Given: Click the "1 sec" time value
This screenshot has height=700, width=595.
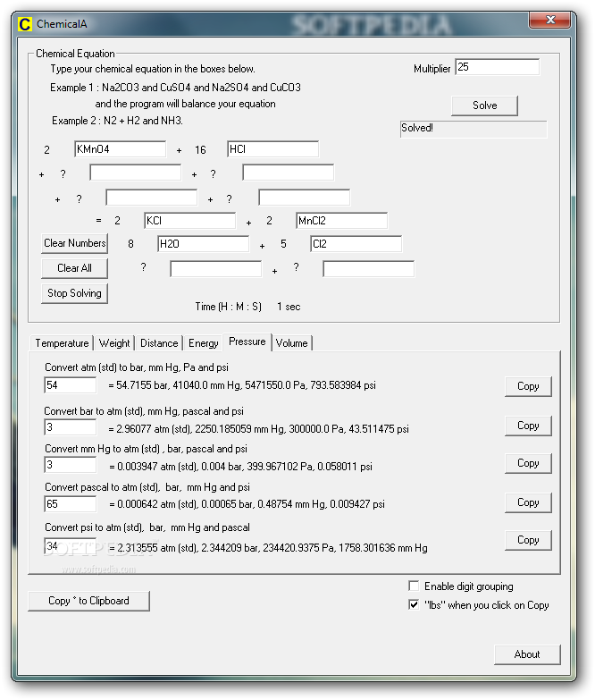Looking at the screenshot, I should (x=289, y=307).
